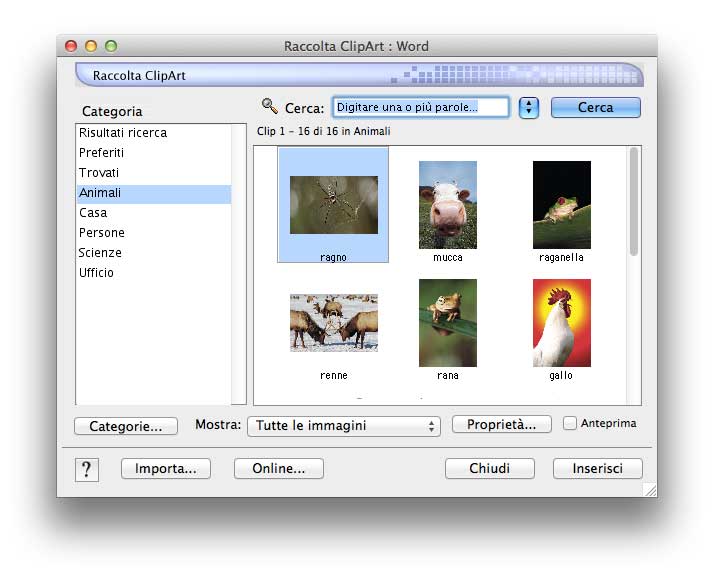Choose the Persone category

tap(154, 233)
